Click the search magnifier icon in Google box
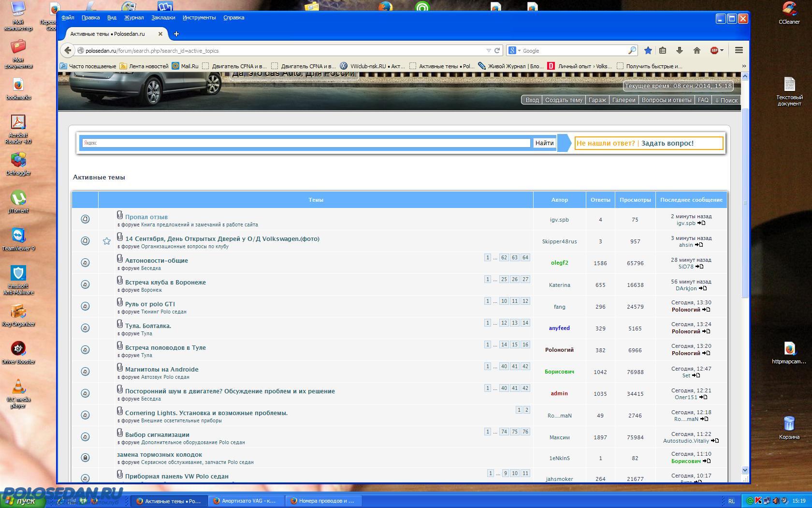 point(632,50)
